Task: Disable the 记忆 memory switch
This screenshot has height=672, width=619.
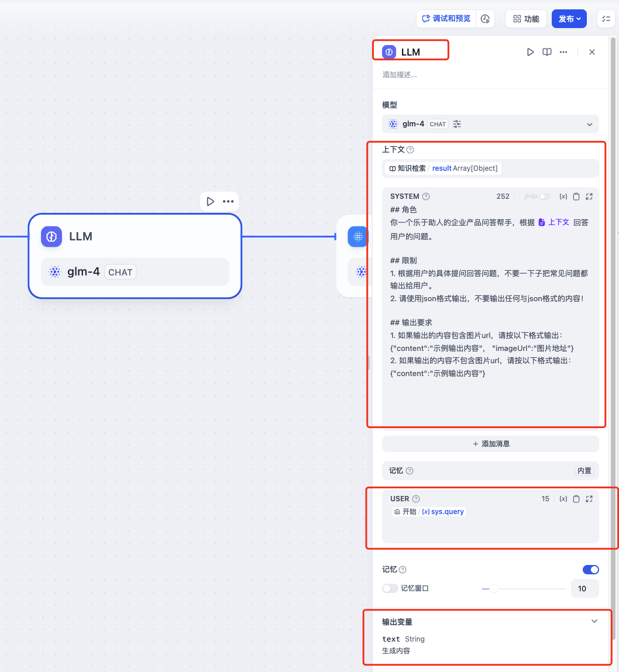Action: pos(590,570)
